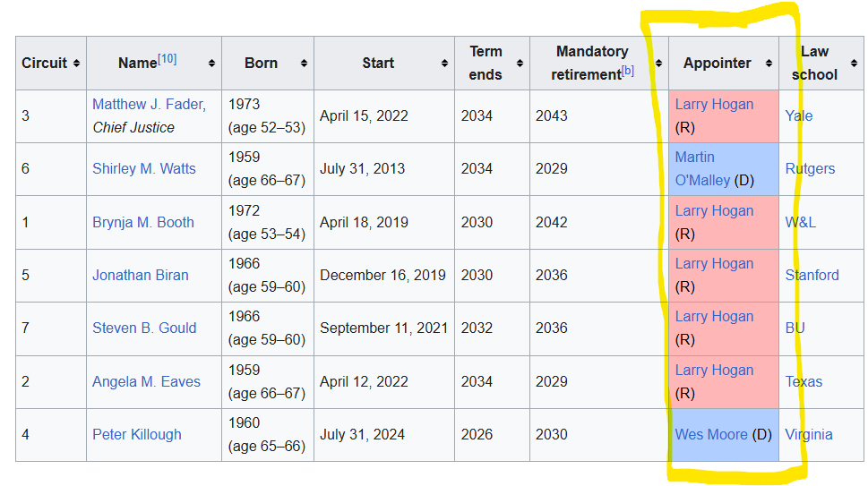Sort table by Born column arrows
The image size is (868, 486).
point(304,64)
